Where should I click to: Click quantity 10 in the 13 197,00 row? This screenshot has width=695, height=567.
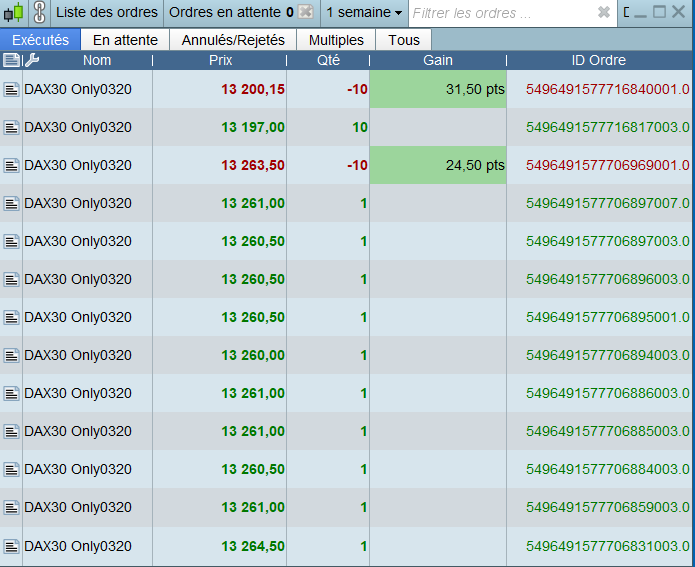click(360, 128)
